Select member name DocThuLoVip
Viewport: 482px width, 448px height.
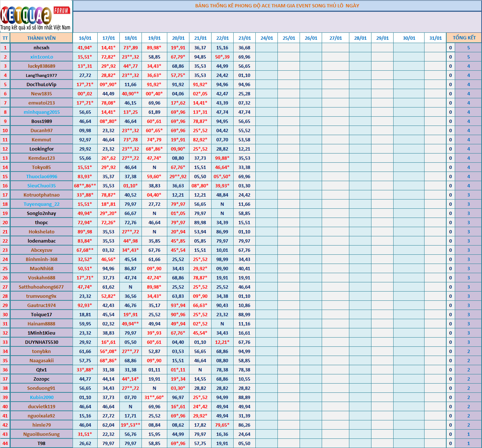[41, 84]
